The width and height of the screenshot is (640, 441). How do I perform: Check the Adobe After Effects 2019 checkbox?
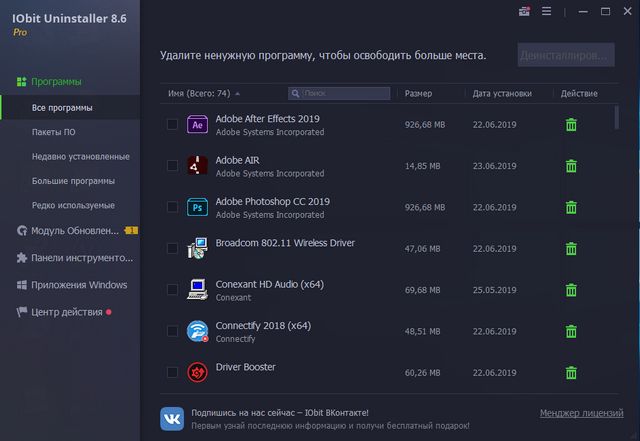coord(172,125)
